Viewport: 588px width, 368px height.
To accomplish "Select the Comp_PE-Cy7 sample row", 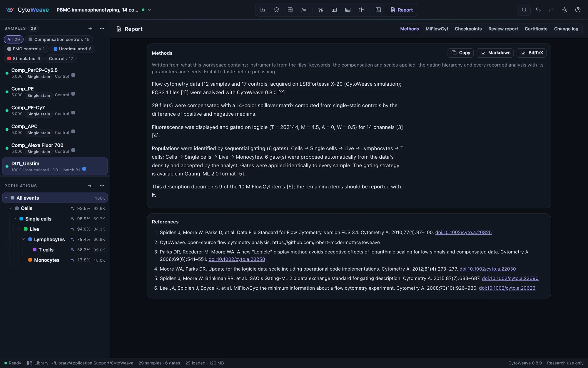I will pyautogui.click(x=55, y=110).
